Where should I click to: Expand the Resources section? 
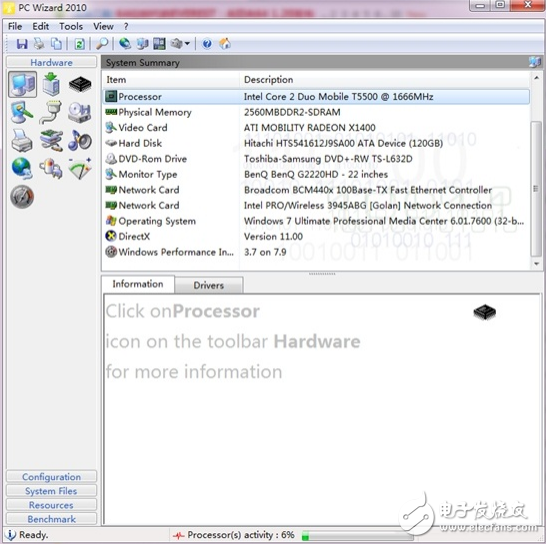click(x=52, y=505)
